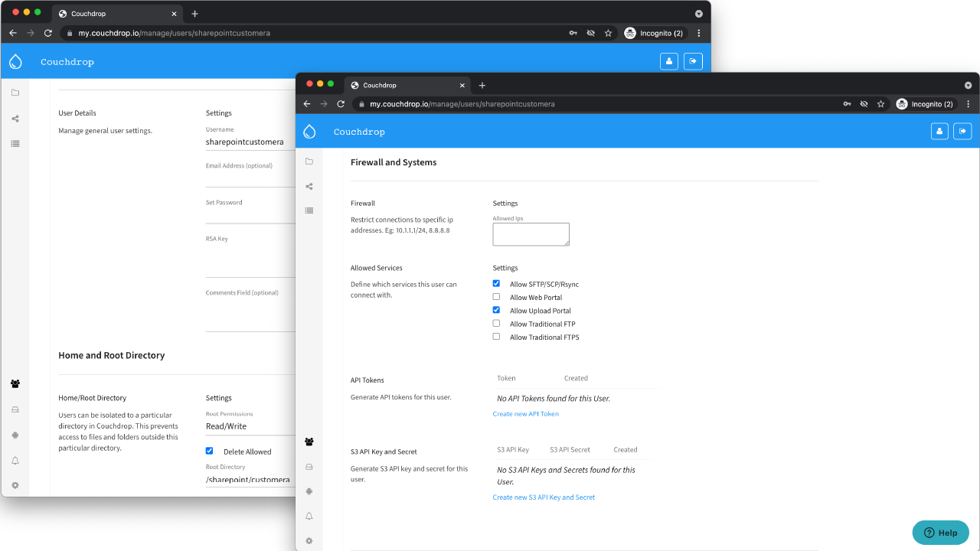
Task: Open the files folder icon in front window sidebar
Action: click(309, 161)
